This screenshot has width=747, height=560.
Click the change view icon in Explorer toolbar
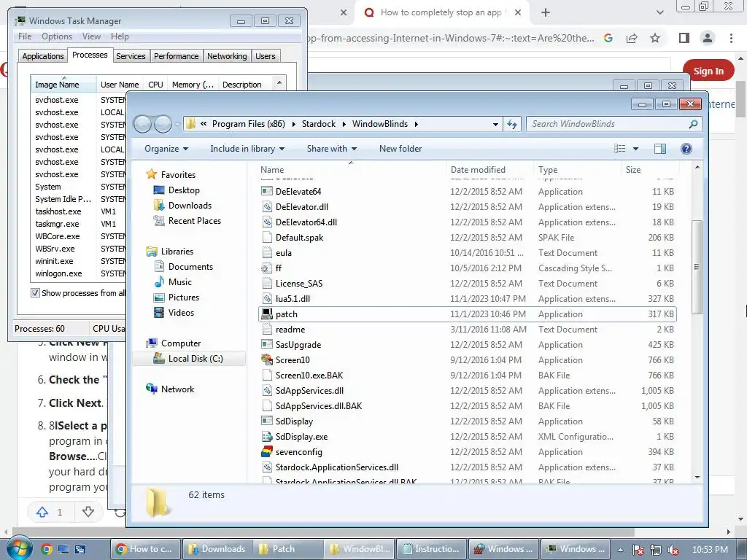(x=620, y=149)
